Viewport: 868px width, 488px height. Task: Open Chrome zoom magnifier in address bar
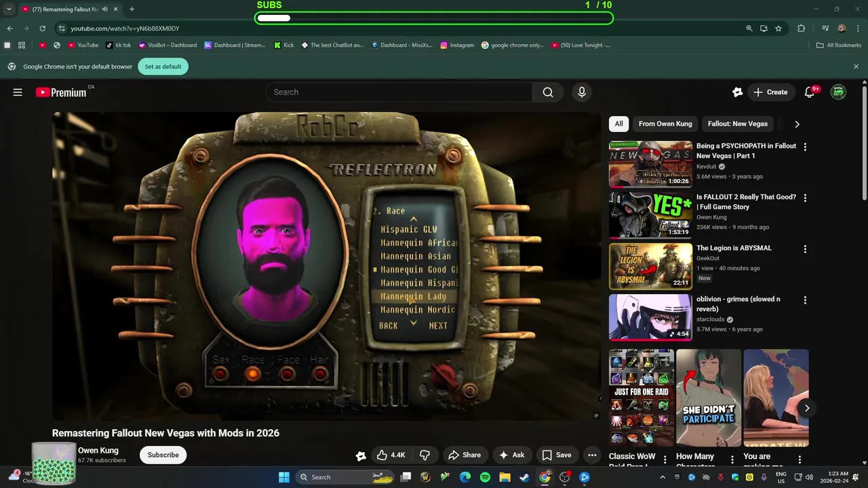coord(749,28)
